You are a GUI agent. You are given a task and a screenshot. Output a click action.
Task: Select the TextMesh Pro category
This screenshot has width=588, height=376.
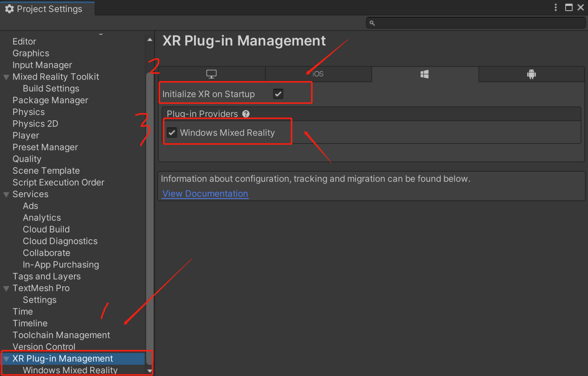click(41, 289)
